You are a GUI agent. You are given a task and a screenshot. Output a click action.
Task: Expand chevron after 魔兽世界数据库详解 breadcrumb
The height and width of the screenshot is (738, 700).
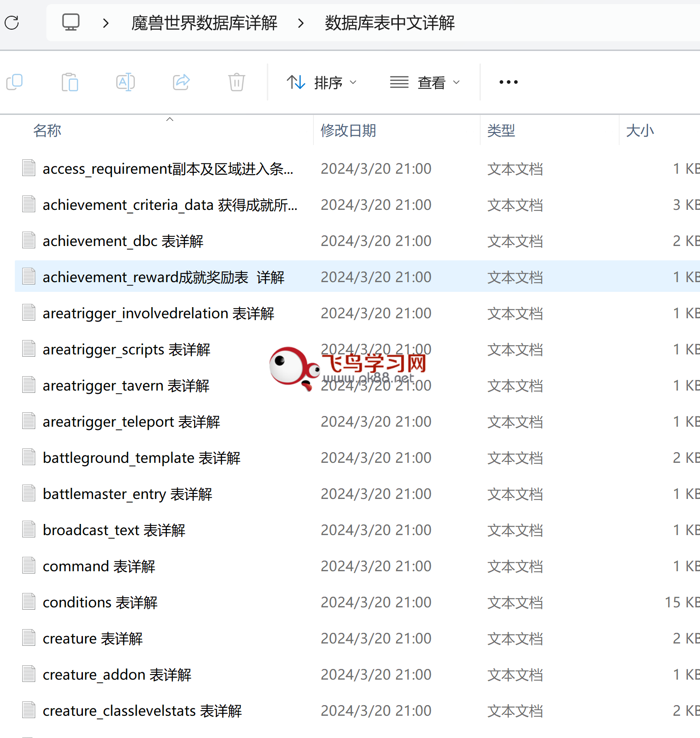tap(301, 23)
